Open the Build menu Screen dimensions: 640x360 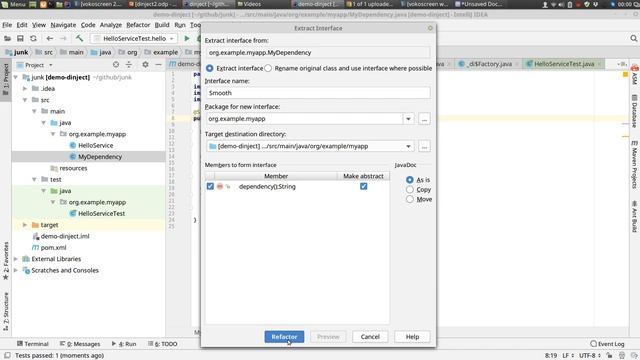click(x=162, y=25)
